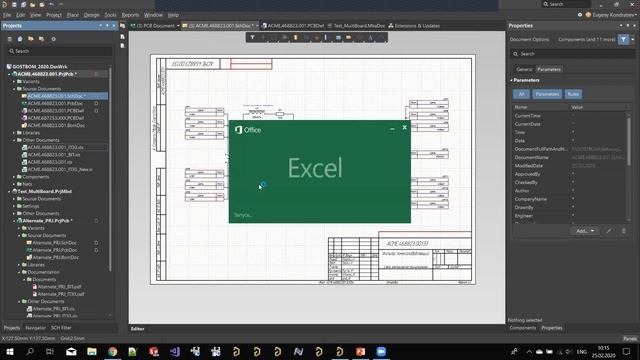Click the Properties panel search field

tap(572, 54)
